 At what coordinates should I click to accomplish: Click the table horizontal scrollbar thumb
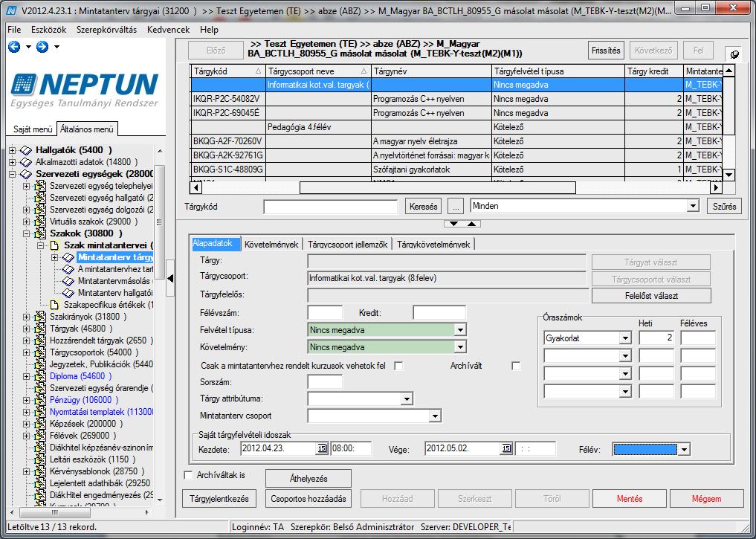click(x=438, y=187)
